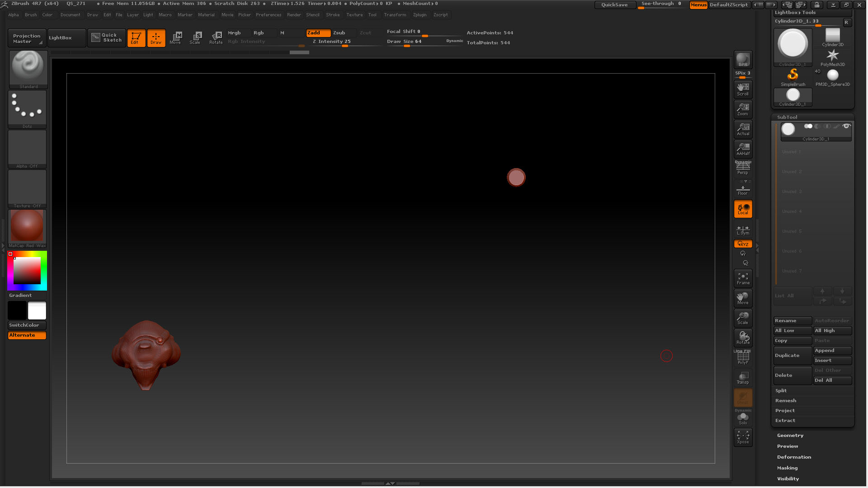Open the Document menu
The width and height of the screenshot is (868, 488).
[71, 15]
